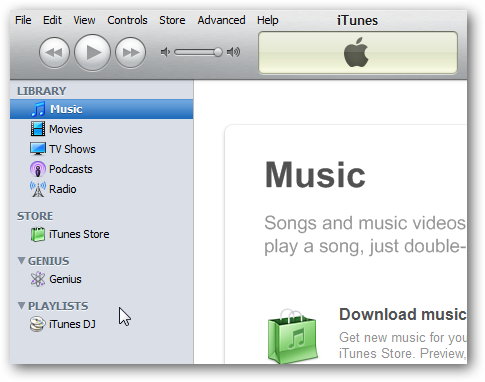Select Music in the Library sidebar
Image resolution: width=485 pixels, height=382 pixels.
101,109
